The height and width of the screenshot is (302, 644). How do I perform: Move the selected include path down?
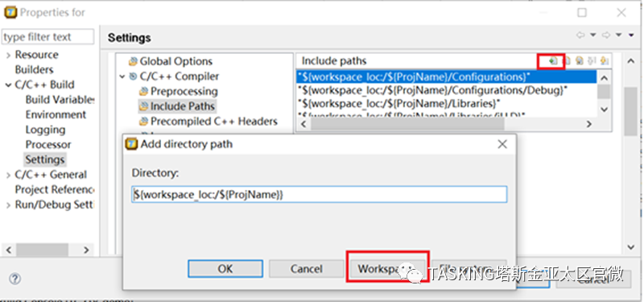(x=604, y=61)
